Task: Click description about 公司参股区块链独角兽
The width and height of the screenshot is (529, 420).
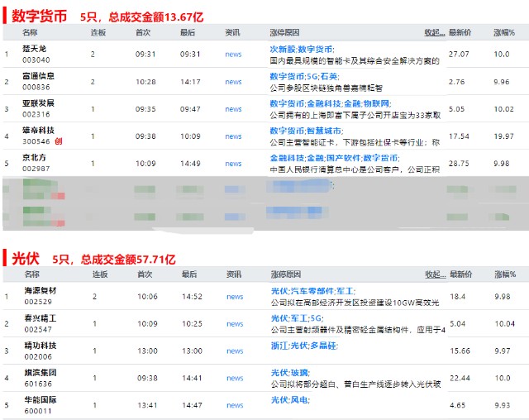Action: [326, 88]
